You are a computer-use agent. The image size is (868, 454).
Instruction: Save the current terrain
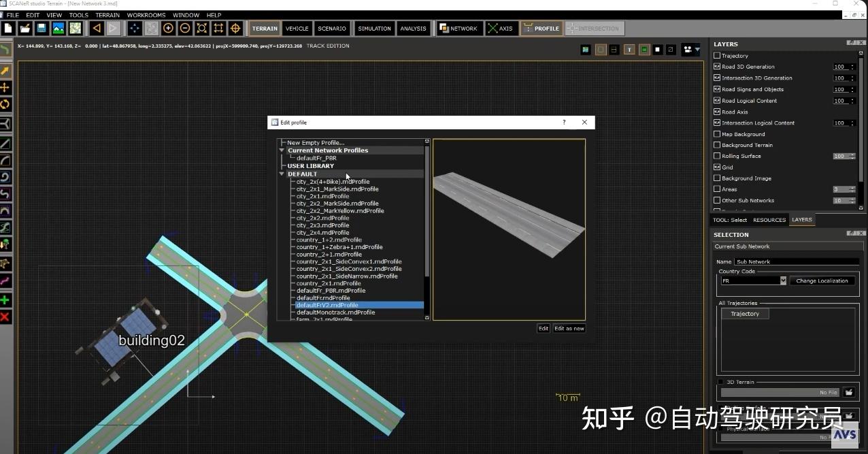[41, 28]
